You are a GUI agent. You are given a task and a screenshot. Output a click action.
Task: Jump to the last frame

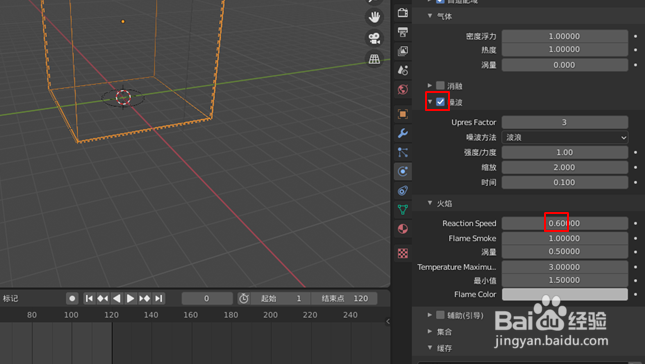pyautogui.click(x=159, y=298)
